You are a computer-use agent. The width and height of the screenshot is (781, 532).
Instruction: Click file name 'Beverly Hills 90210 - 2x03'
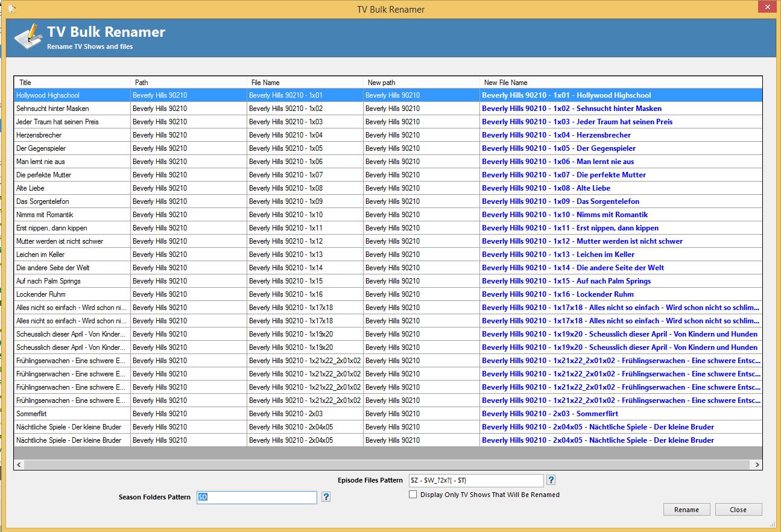click(305, 414)
